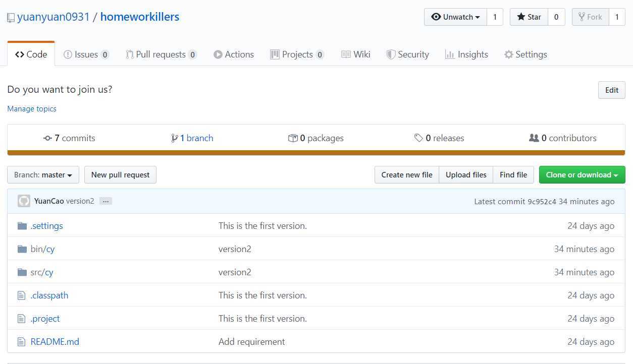Star the homeworkkillers repository

529,17
